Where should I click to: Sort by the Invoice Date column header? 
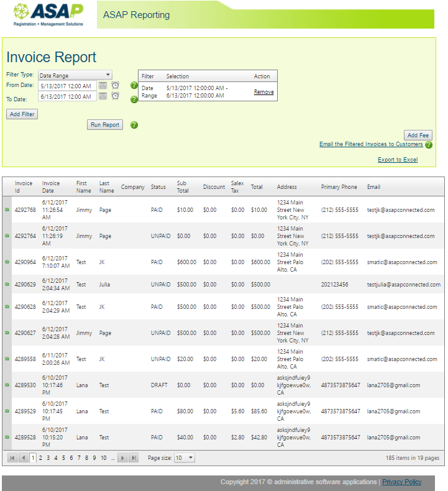tap(51, 186)
